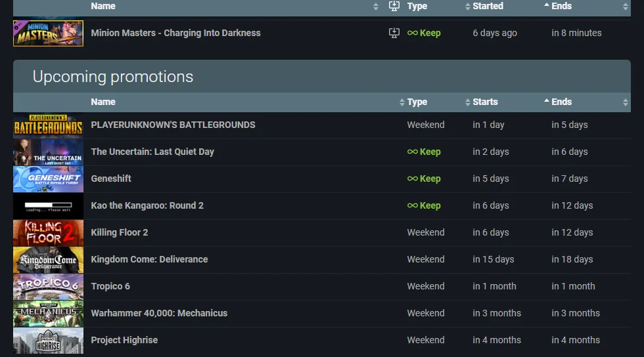Open the PLAYERUNKNOWN'S BATTLEGROUNDS logo thumbnail
Image resolution: width=644 pixels, height=357 pixels.
(x=48, y=125)
